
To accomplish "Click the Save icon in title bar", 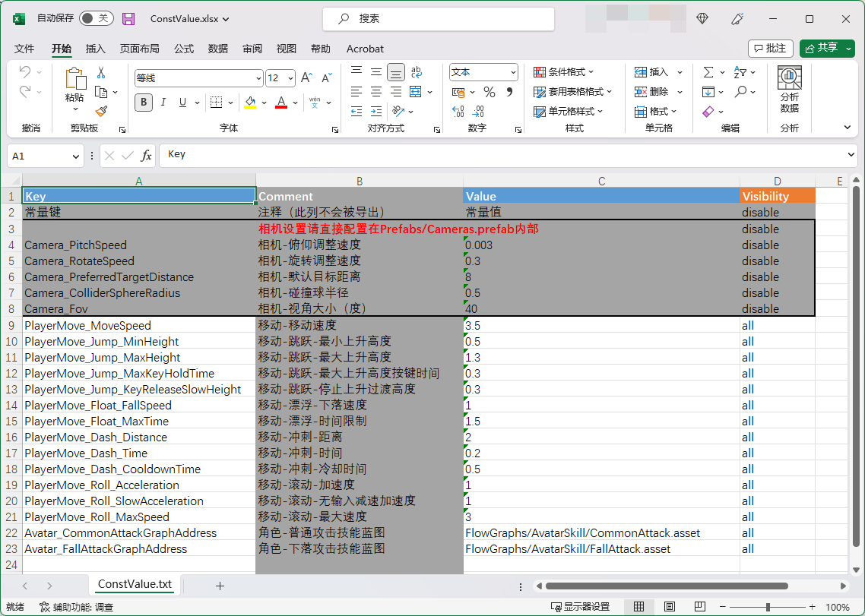I will tap(128, 19).
